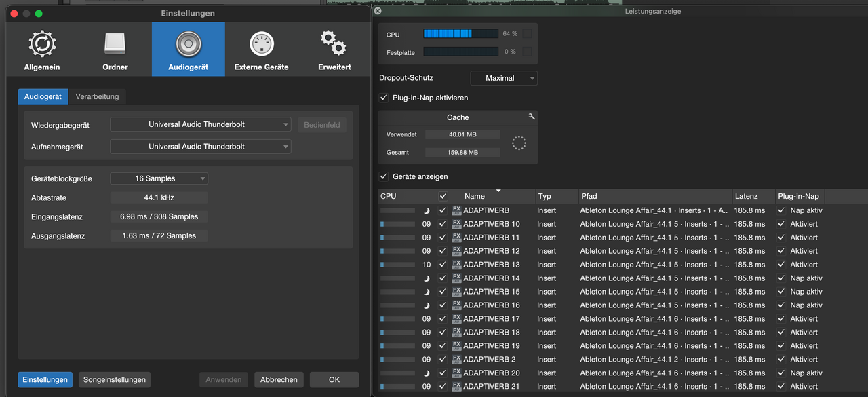Sort the device list by Typ column
The height and width of the screenshot is (397, 868).
[x=555, y=196]
